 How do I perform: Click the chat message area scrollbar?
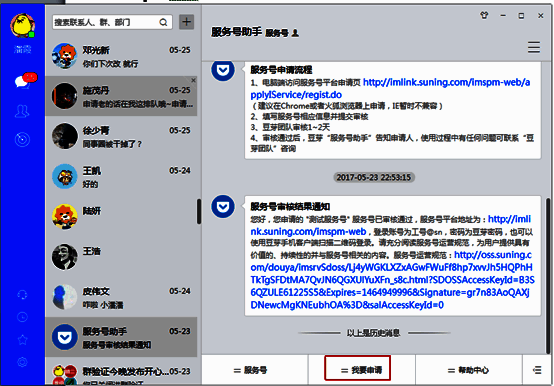pos(548,275)
